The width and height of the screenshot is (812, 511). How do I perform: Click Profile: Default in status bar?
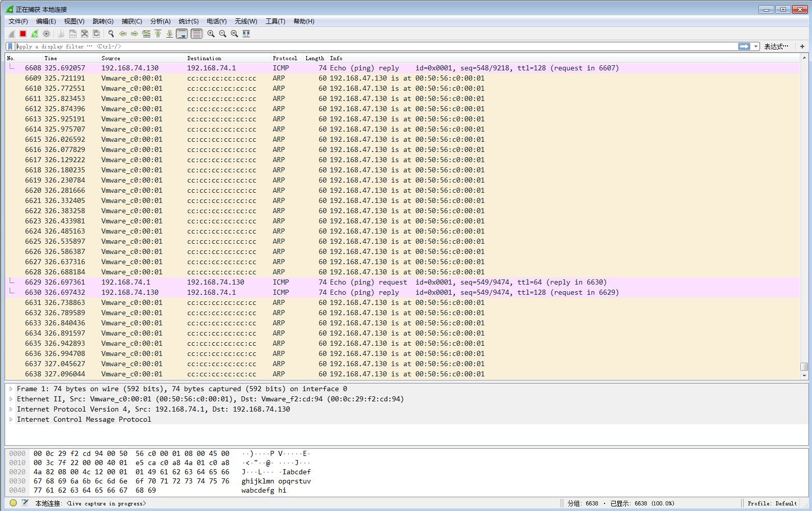click(772, 503)
